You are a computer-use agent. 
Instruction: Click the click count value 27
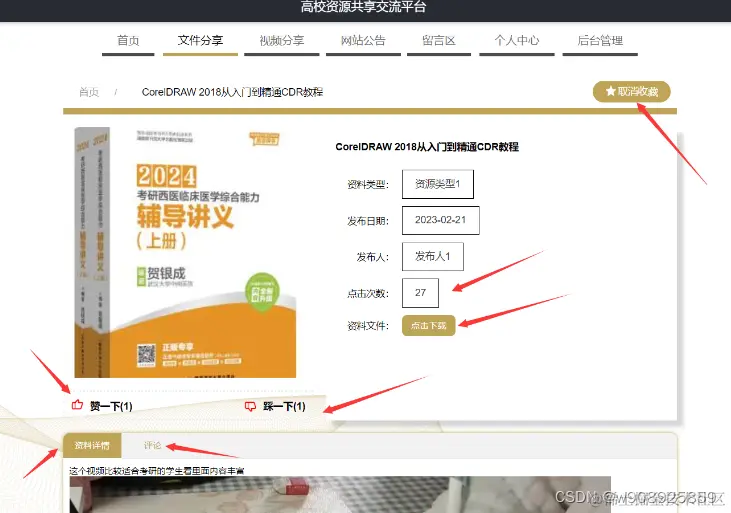click(x=420, y=293)
